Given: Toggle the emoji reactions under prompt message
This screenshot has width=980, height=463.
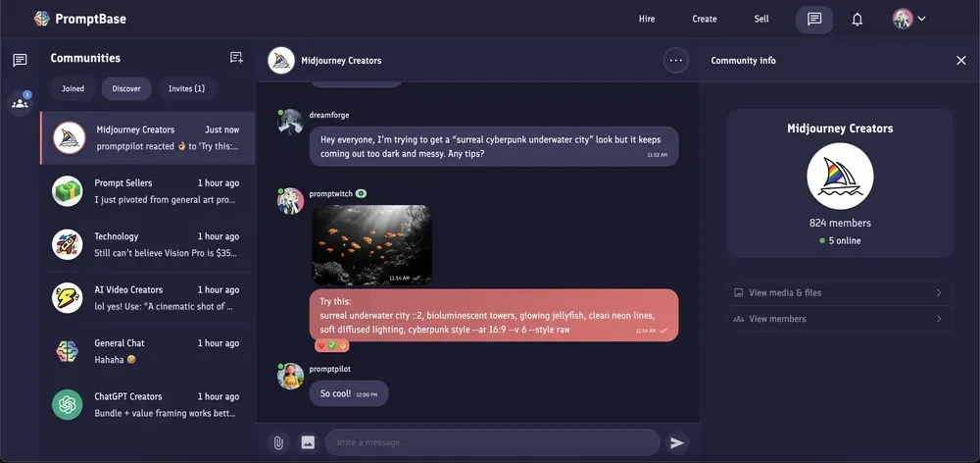Looking at the screenshot, I should [332, 345].
